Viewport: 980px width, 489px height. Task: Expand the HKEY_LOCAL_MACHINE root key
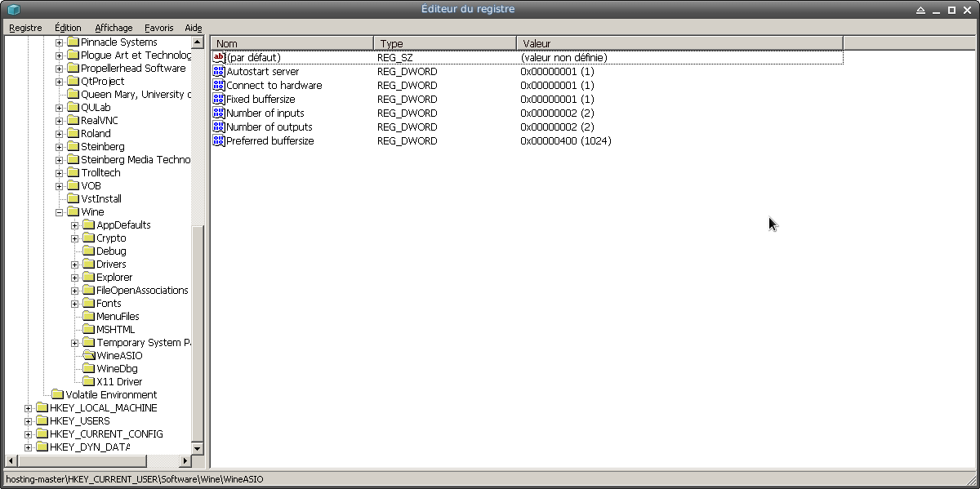(29, 408)
